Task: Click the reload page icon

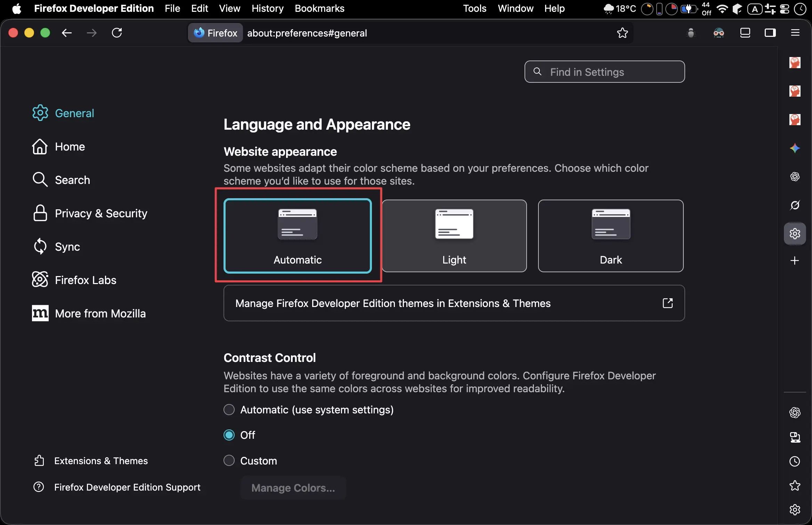Action: (x=117, y=33)
